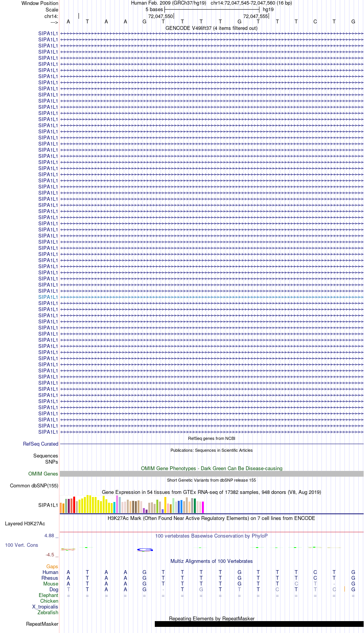The image size is (364, 633).
Task: Click the magenta last bar in GTEx chart
Action: click(203, 507)
